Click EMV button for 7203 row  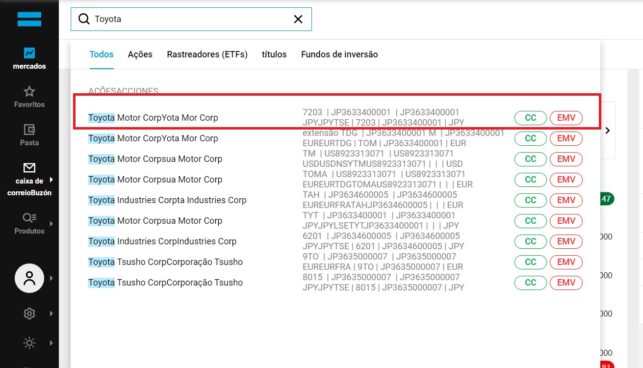tap(566, 118)
